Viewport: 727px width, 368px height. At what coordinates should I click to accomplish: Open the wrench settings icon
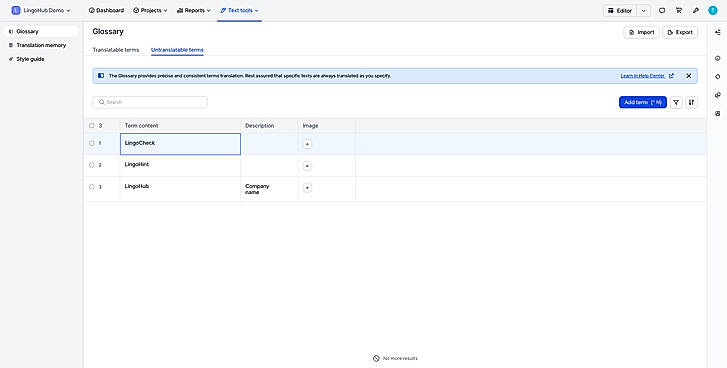click(x=696, y=11)
